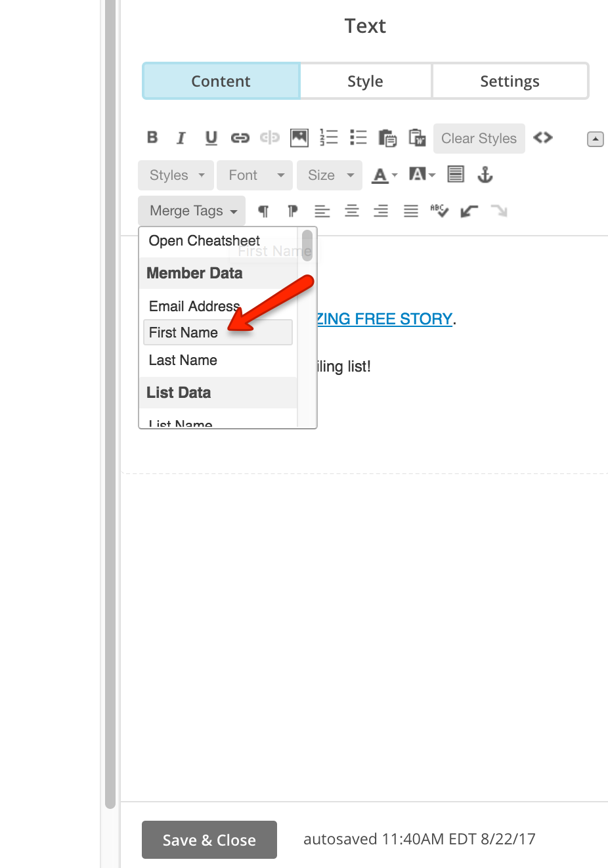Open the background color picker
Viewport: 608px width, 868px height.
(x=422, y=175)
